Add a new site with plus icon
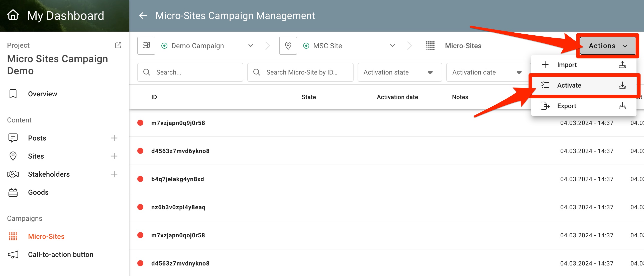The image size is (644, 276). 114,156
